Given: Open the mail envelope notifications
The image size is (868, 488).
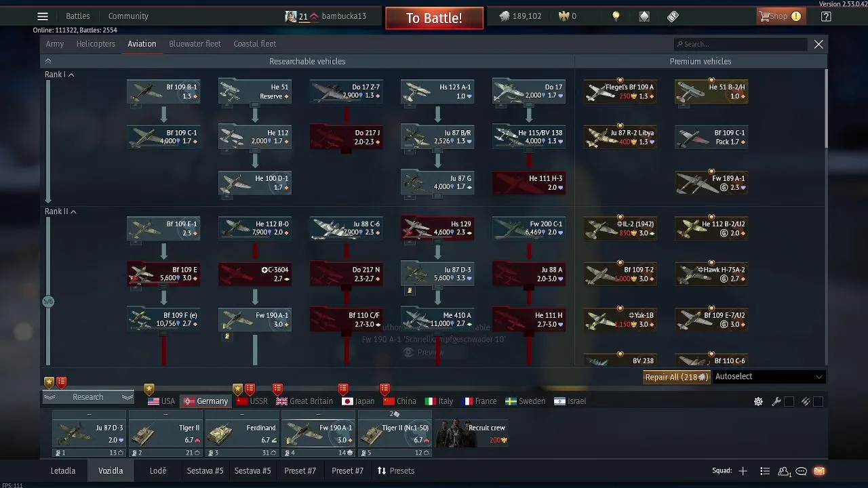Looking at the screenshot, I should [x=819, y=471].
